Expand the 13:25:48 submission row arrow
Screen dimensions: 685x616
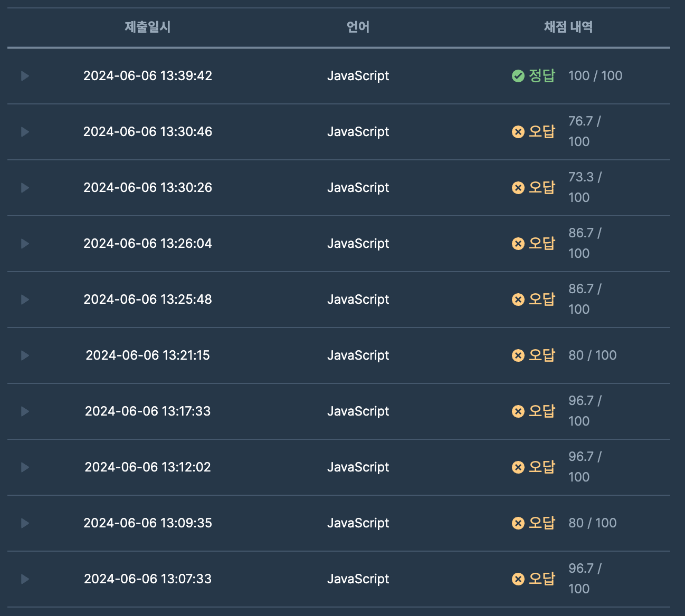click(25, 300)
